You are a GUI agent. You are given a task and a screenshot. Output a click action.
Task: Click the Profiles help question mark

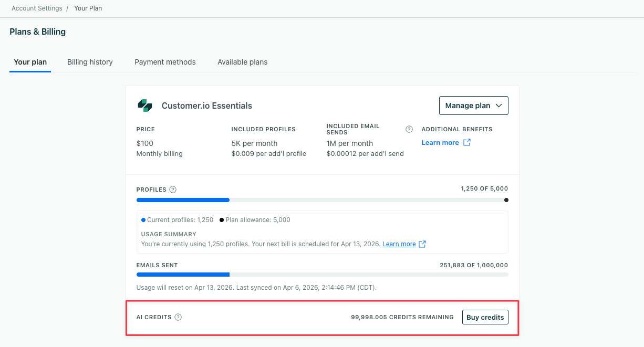click(x=173, y=189)
